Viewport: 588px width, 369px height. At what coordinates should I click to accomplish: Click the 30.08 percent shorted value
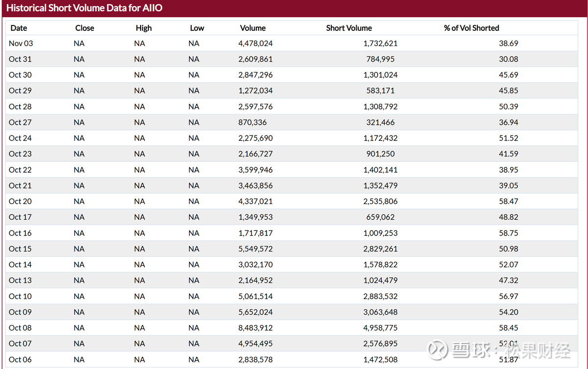point(508,59)
